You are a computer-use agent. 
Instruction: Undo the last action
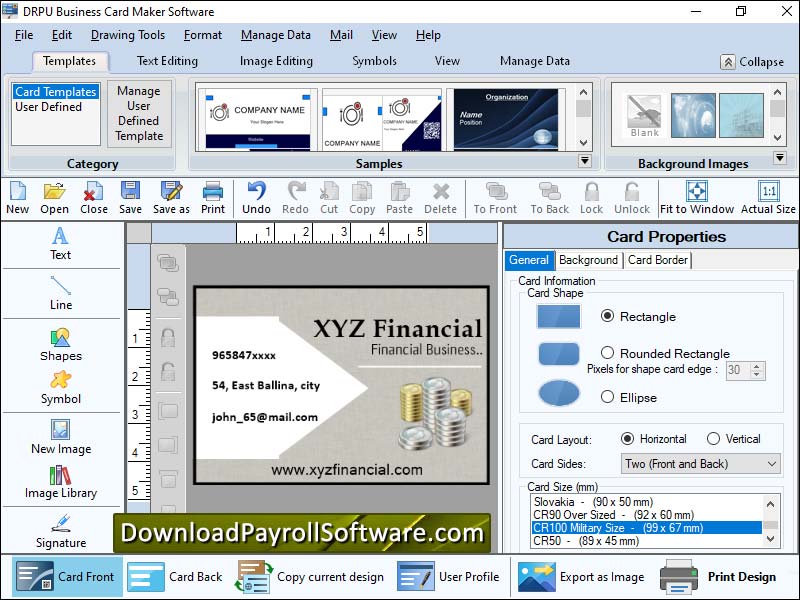(x=256, y=198)
